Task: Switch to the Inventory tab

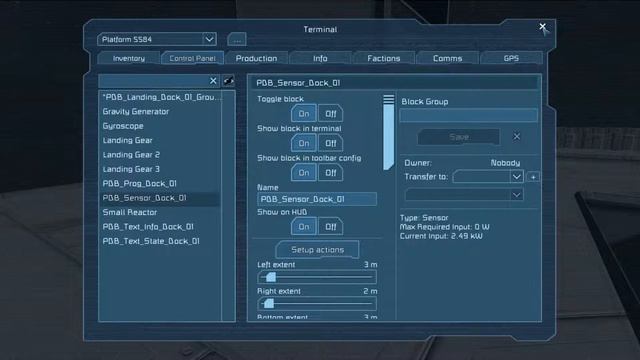Action: point(129,58)
